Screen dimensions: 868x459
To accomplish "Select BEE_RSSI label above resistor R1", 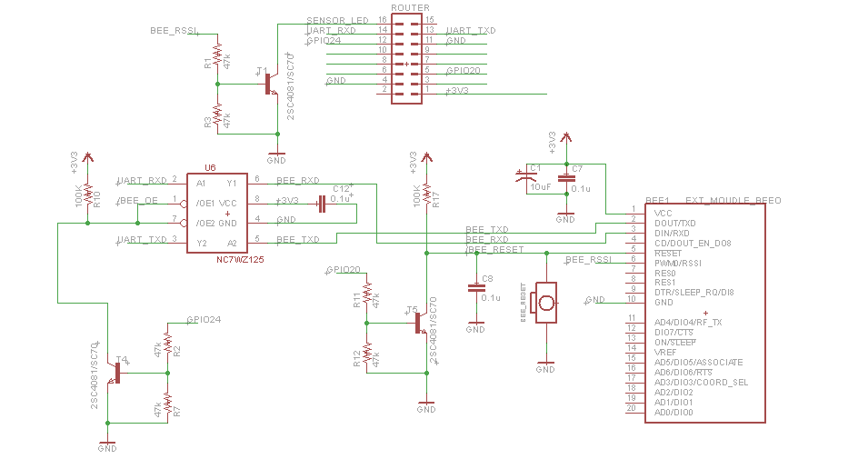I will [174, 31].
